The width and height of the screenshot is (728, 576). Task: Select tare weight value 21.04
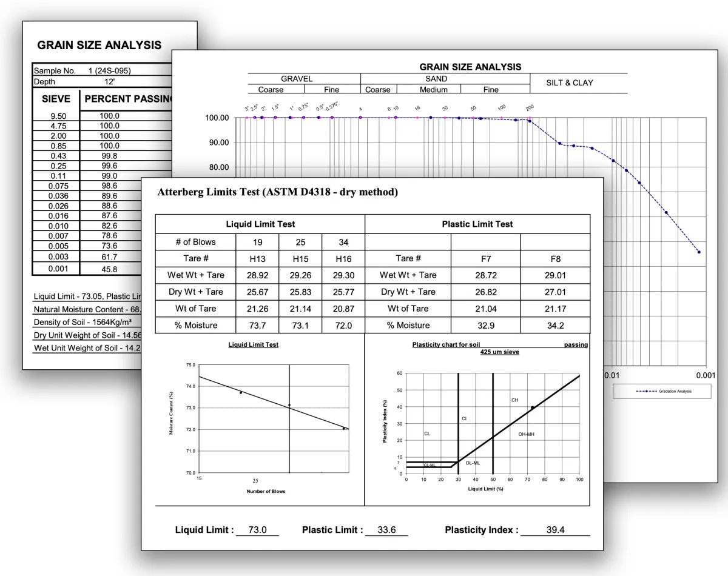(485, 309)
